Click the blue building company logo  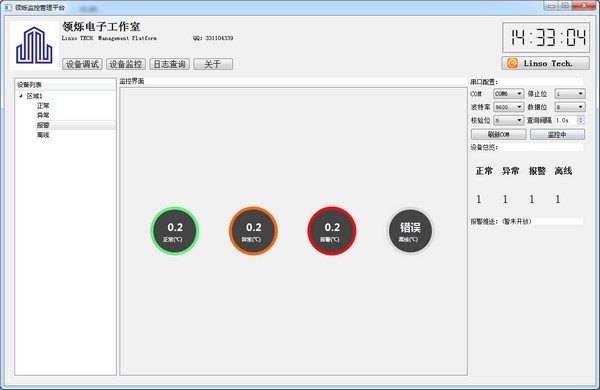(34, 45)
